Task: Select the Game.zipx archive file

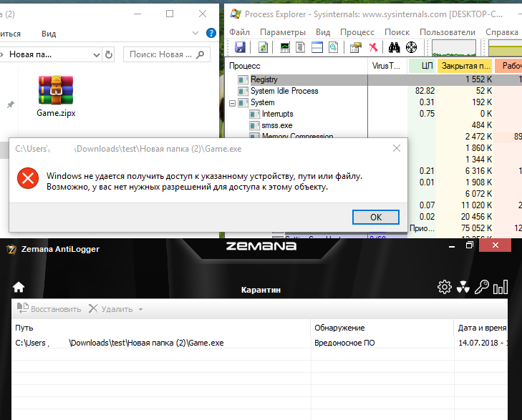Action: (56, 97)
